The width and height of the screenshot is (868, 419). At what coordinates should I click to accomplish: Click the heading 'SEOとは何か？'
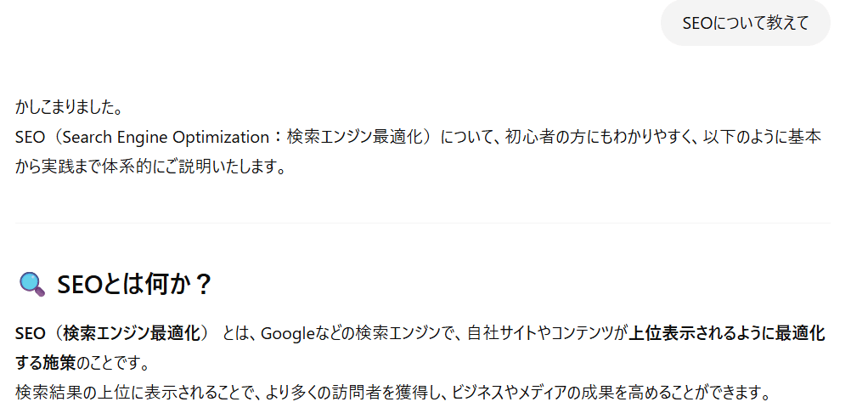[134, 285]
